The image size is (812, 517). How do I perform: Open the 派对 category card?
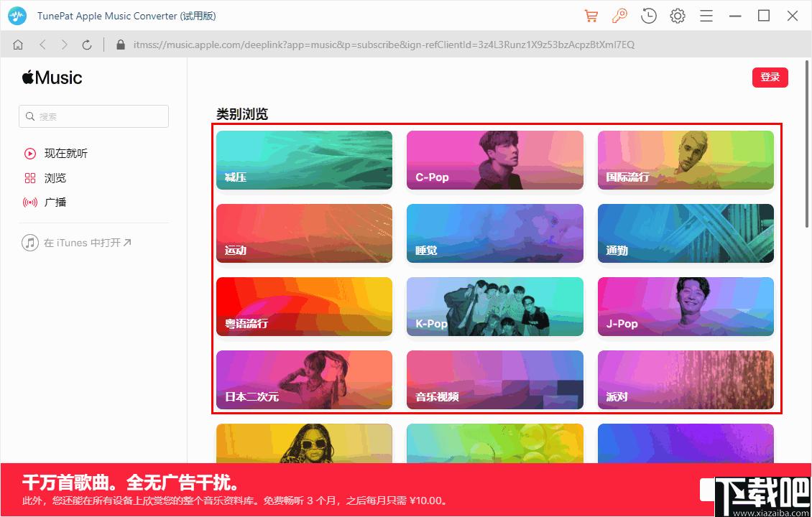[686, 380]
